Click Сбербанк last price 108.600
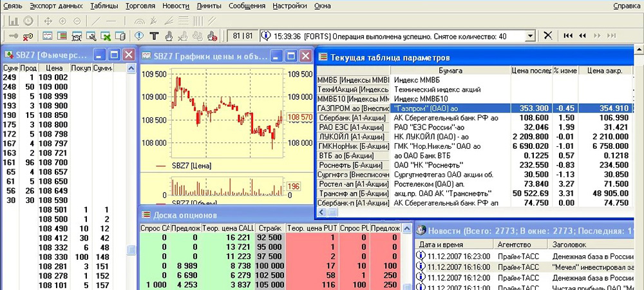Image resolution: width=644 pixels, height=290 pixels. [x=533, y=118]
